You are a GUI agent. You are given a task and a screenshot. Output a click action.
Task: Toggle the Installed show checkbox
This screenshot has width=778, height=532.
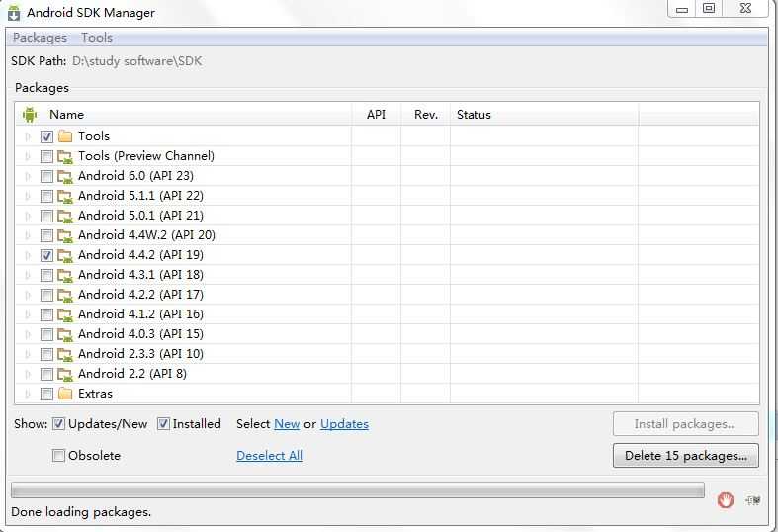(163, 424)
